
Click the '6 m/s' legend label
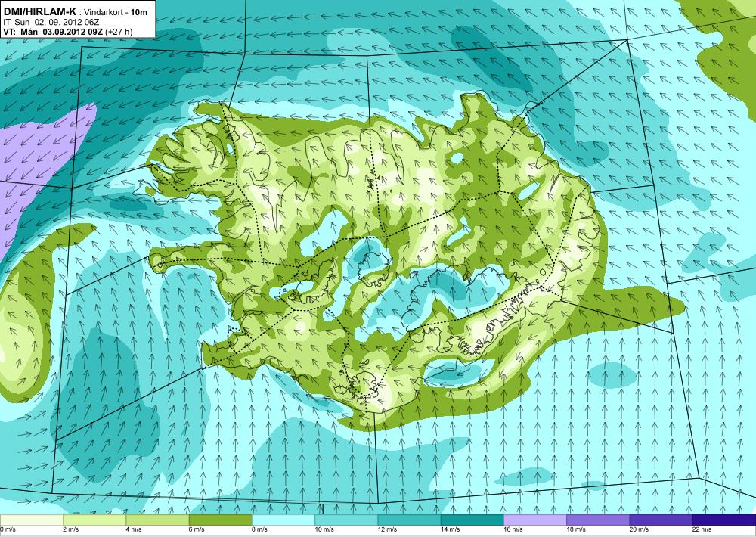197,529
